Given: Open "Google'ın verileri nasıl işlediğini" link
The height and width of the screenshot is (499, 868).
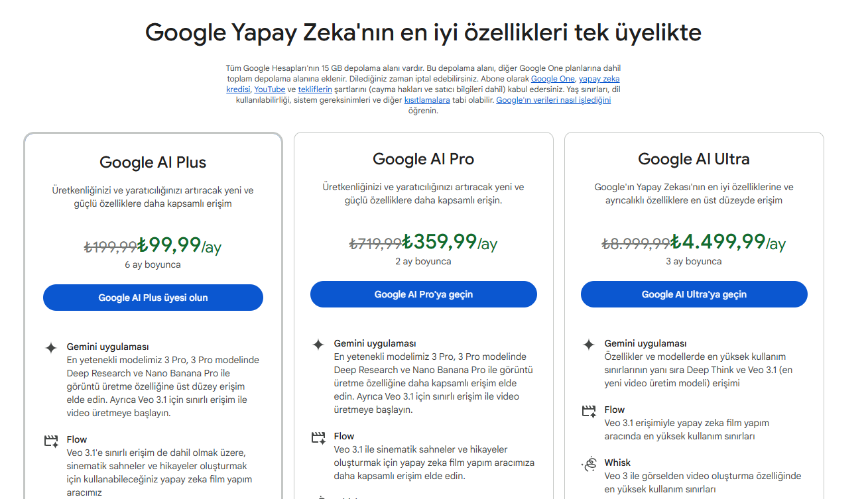Looking at the screenshot, I should (x=553, y=100).
